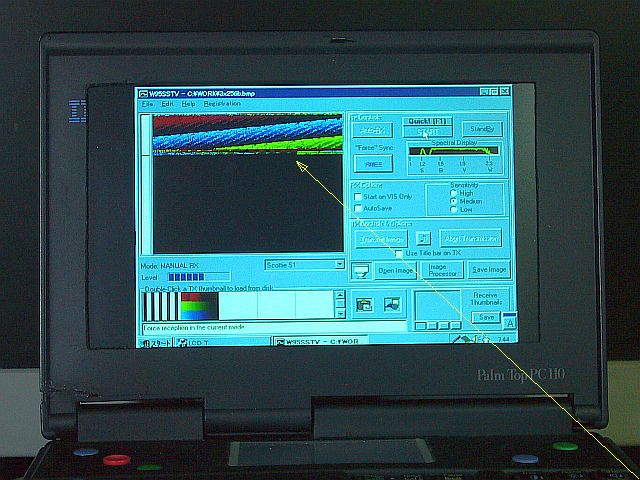Click the Save Image button
This screenshot has height=480, width=640.
click(489, 270)
